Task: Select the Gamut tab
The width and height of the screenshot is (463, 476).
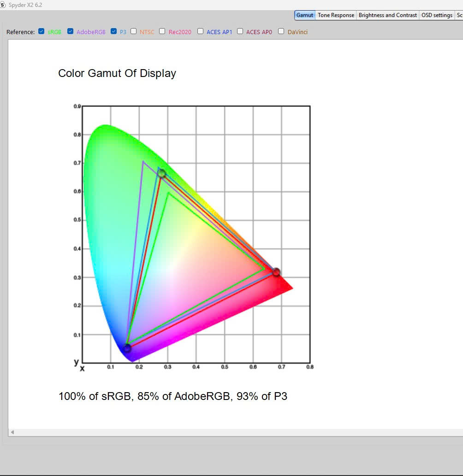Action: point(305,15)
